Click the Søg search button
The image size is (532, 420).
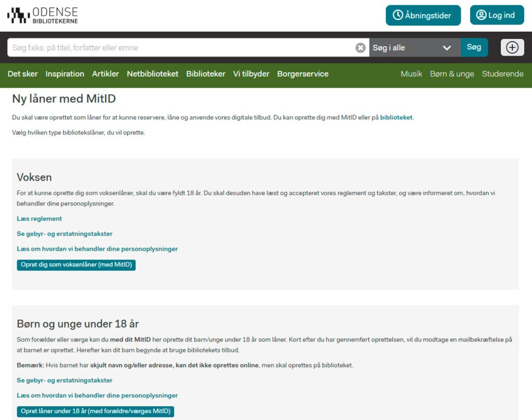pos(474,47)
